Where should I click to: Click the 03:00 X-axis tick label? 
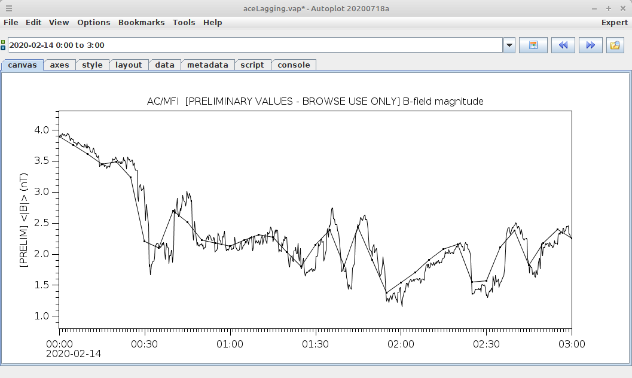pyautogui.click(x=572, y=344)
